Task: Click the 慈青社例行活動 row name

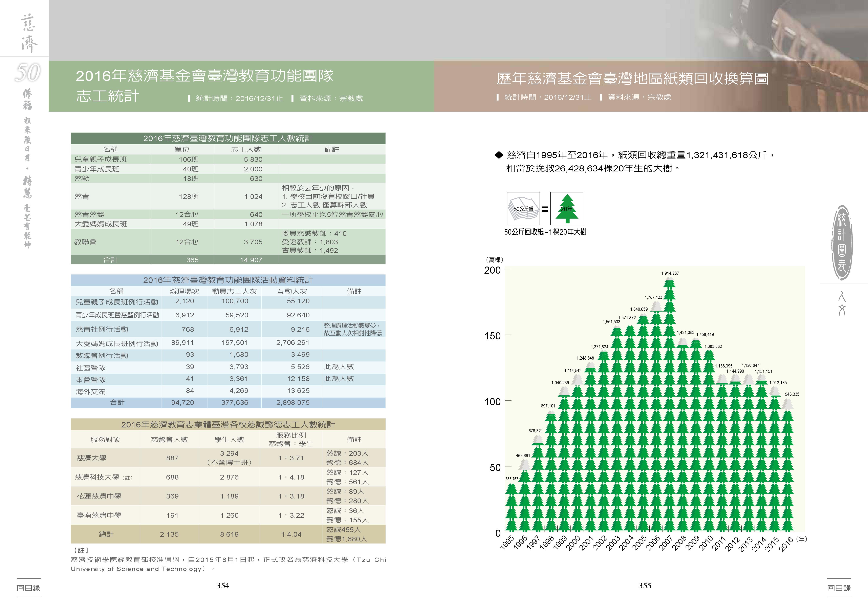Action: click(102, 329)
